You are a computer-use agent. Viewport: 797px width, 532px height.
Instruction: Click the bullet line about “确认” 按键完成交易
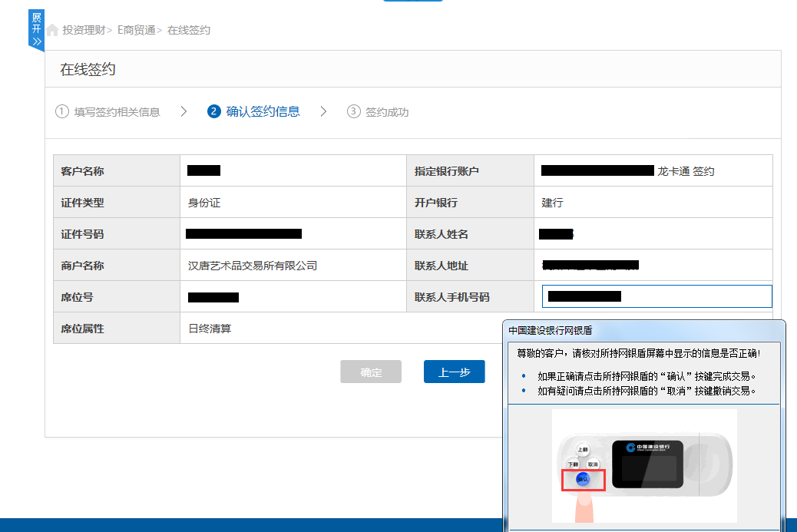click(647, 376)
